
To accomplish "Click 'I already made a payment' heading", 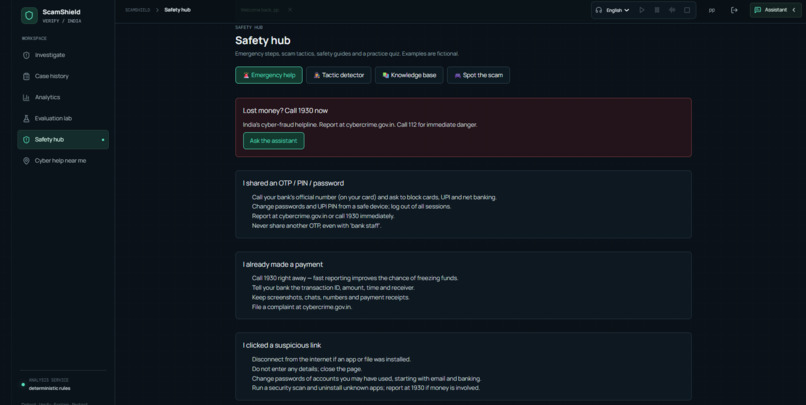I will click(283, 264).
